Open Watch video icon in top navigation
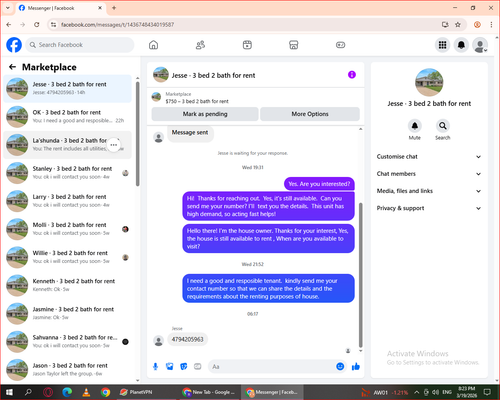This screenshot has width=500, height=400. 247,45
